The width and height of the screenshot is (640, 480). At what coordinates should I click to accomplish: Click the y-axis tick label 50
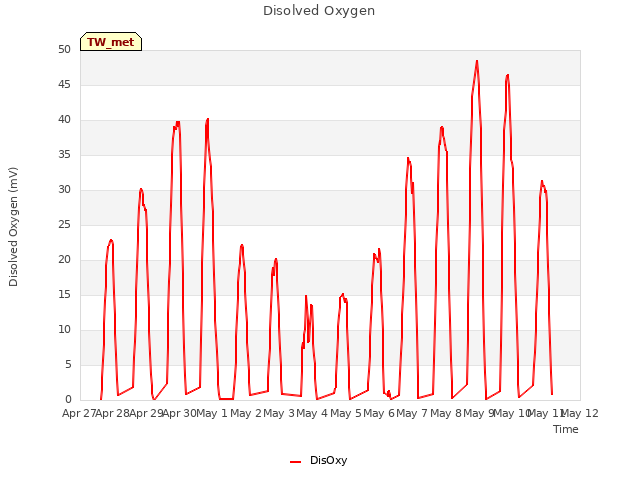[64, 49]
